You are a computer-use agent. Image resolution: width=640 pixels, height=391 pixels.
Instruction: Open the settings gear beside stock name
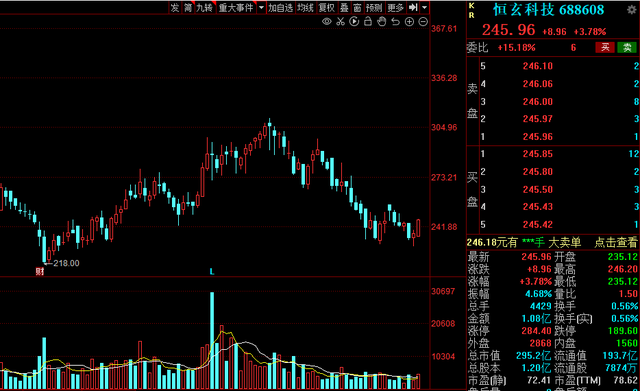pyautogui.click(x=631, y=10)
